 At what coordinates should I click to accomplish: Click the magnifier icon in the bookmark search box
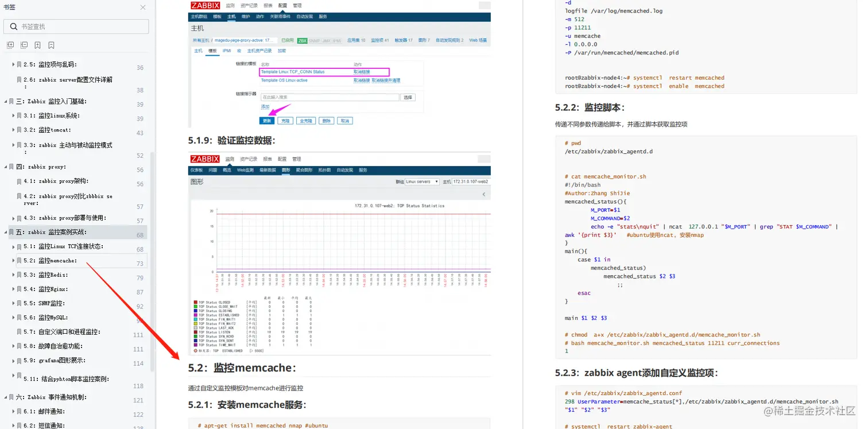(x=13, y=26)
